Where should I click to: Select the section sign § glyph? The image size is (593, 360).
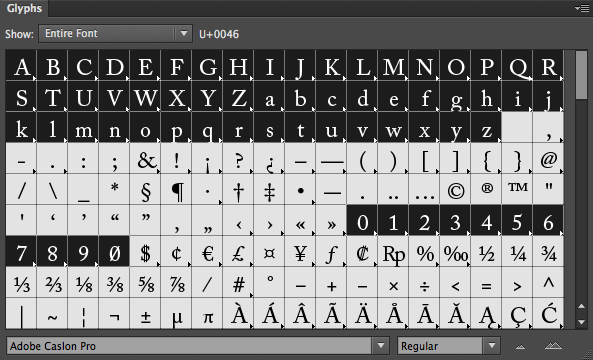pyautogui.click(x=145, y=190)
